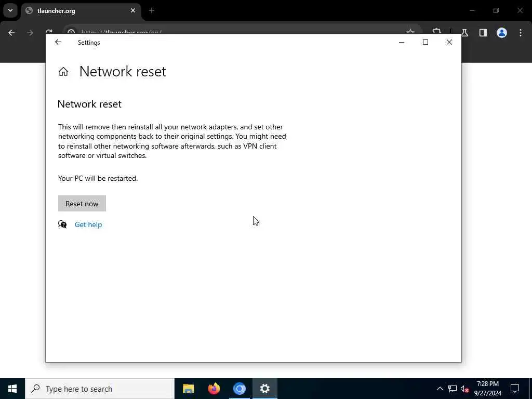Switch to Chrome on the taskbar
Screen dimensions: 532x399
[x=239, y=389]
